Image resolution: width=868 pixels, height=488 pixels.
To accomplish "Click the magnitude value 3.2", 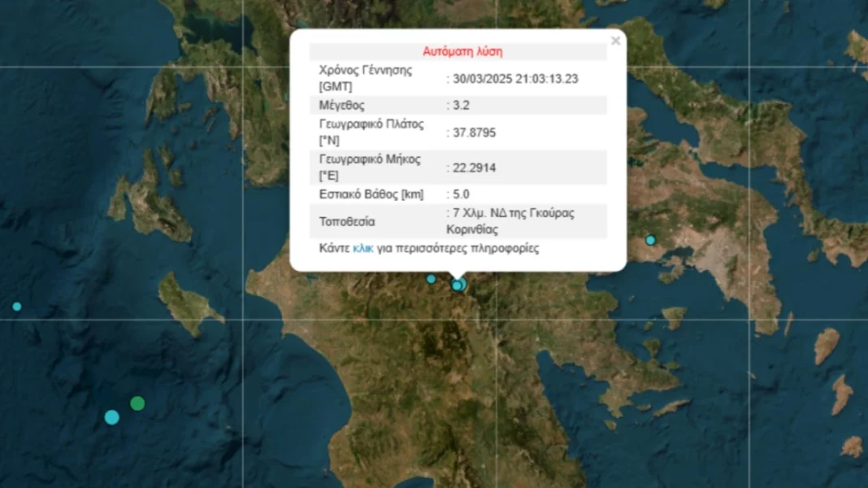I will coord(461,105).
